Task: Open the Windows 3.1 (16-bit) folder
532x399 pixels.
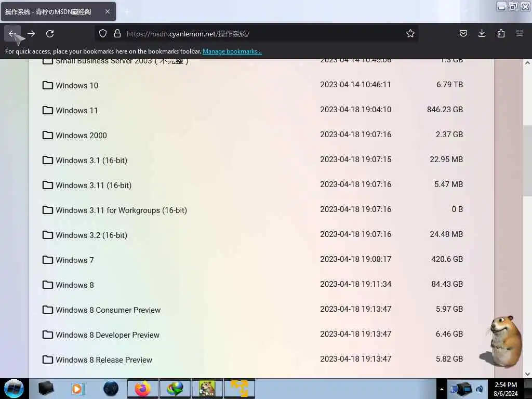Action: point(91,161)
